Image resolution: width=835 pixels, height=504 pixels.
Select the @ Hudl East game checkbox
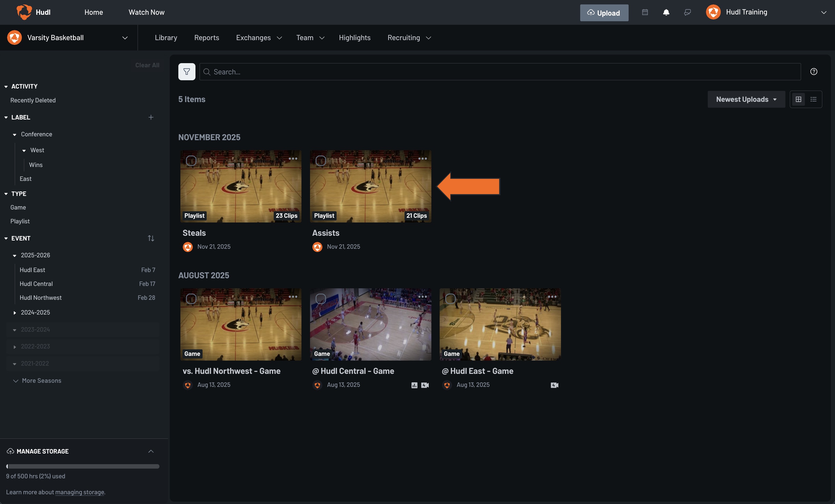pos(450,299)
